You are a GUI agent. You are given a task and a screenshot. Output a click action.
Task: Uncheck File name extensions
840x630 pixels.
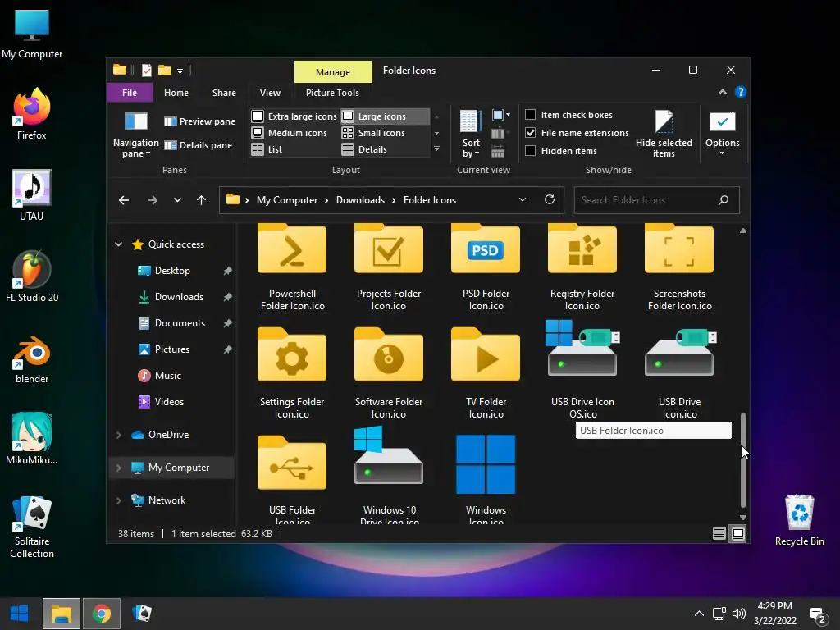click(x=577, y=133)
